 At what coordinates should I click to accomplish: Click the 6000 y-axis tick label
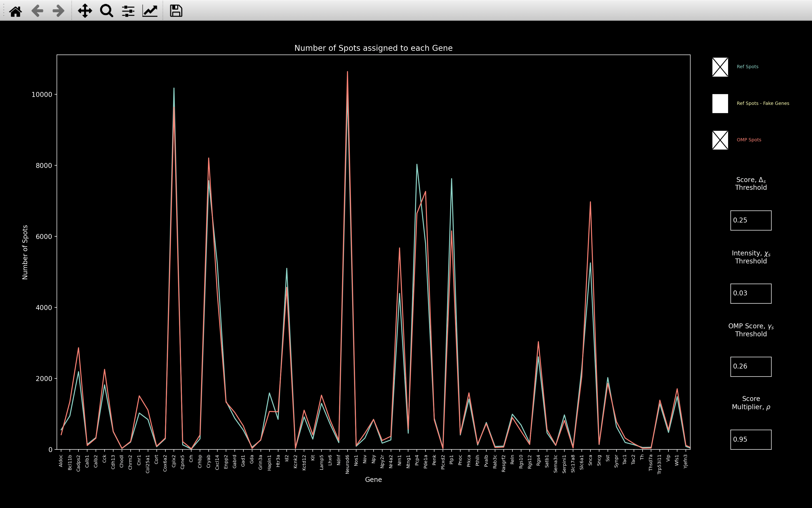44,237
